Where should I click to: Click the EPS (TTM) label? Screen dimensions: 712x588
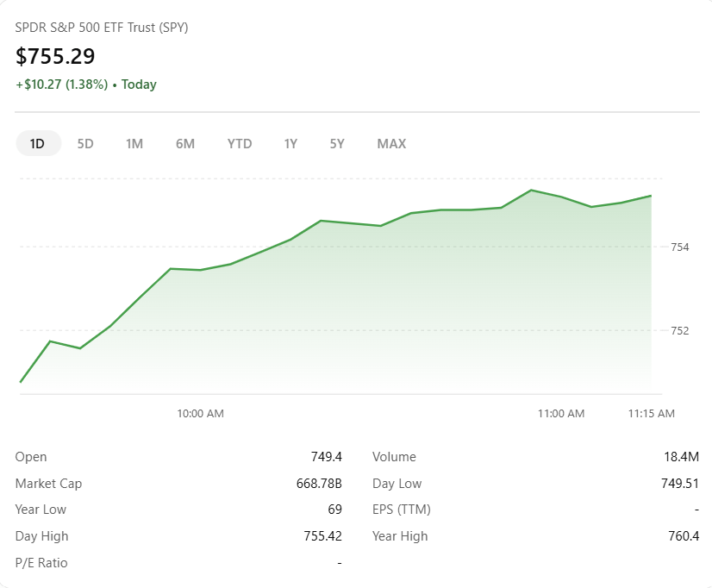[x=402, y=510]
